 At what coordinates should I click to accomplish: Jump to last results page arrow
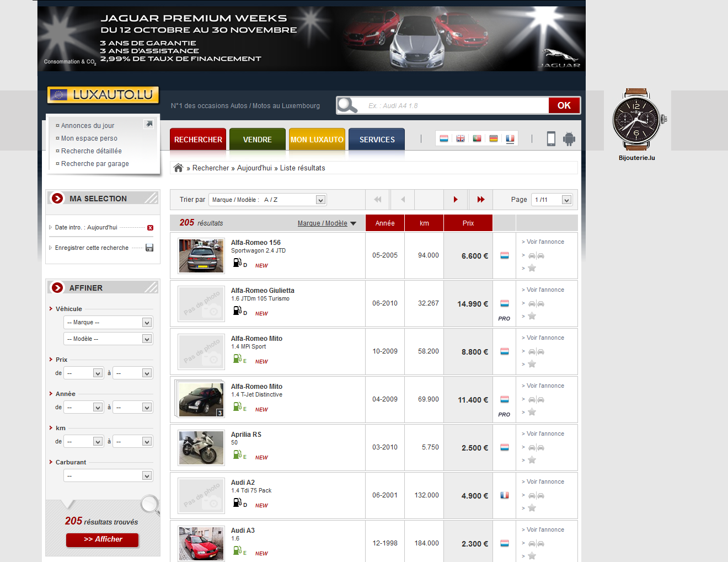pos(481,200)
